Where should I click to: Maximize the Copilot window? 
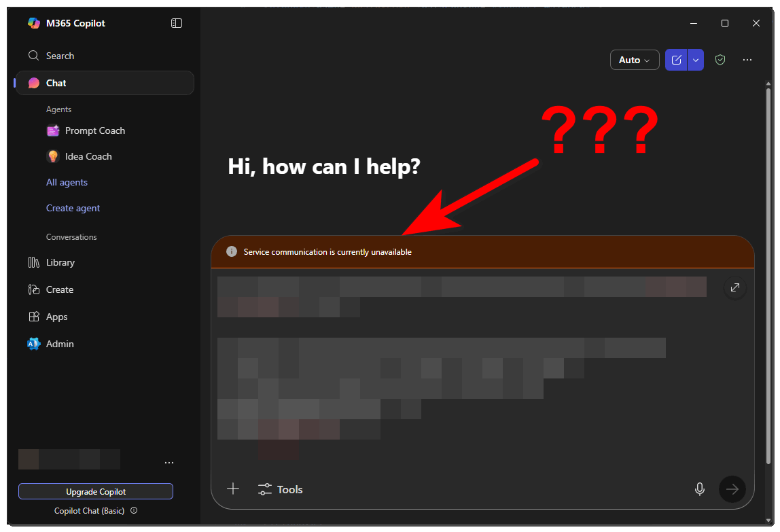pyautogui.click(x=725, y=23)
